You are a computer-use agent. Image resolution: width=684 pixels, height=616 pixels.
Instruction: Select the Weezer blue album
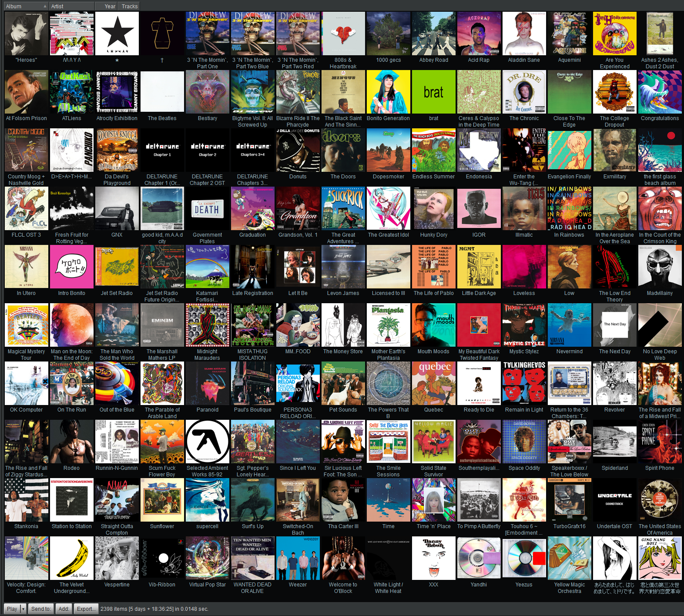(x=298, y=558)
